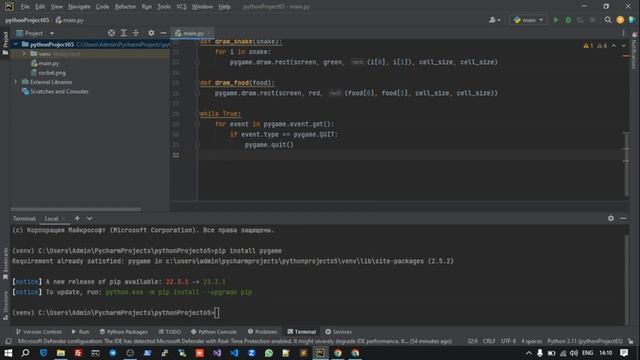Click the CRLF line separator widget
The height and width of the screenshot is (360, 640).
(x=489, y=341)
